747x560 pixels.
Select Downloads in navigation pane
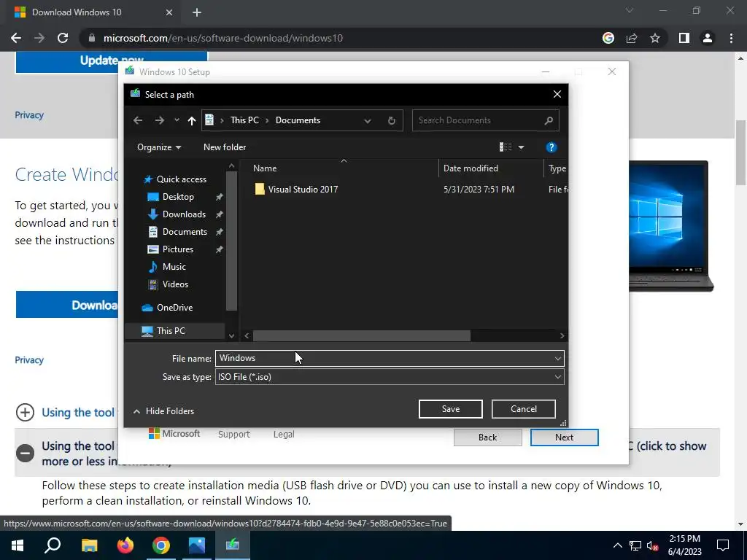coord(184,214)
